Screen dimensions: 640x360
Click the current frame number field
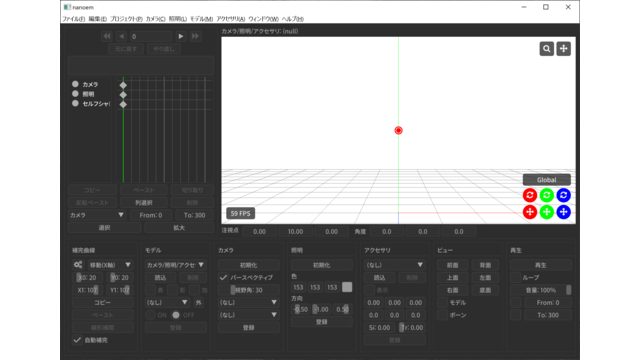coord(151,36)
